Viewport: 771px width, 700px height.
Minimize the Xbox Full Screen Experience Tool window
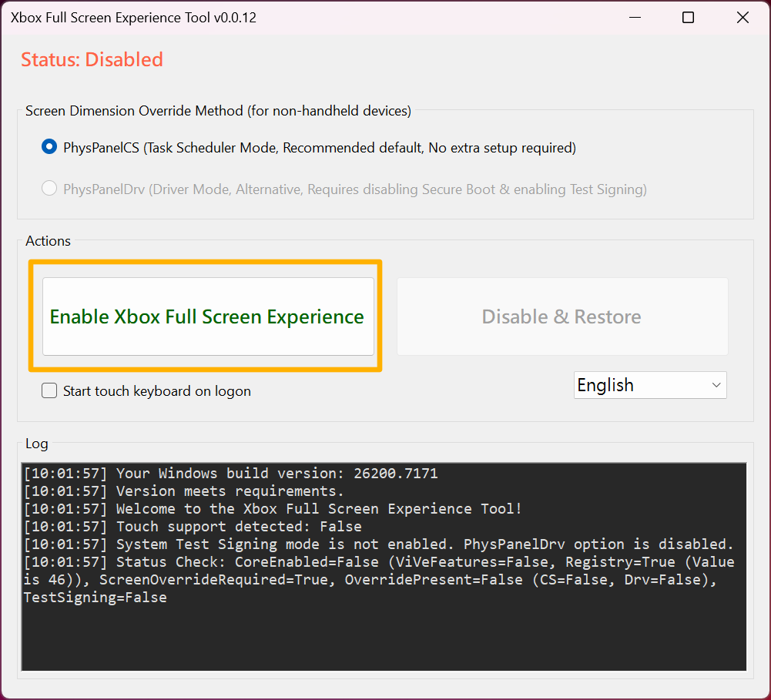(x=635, y=18)
